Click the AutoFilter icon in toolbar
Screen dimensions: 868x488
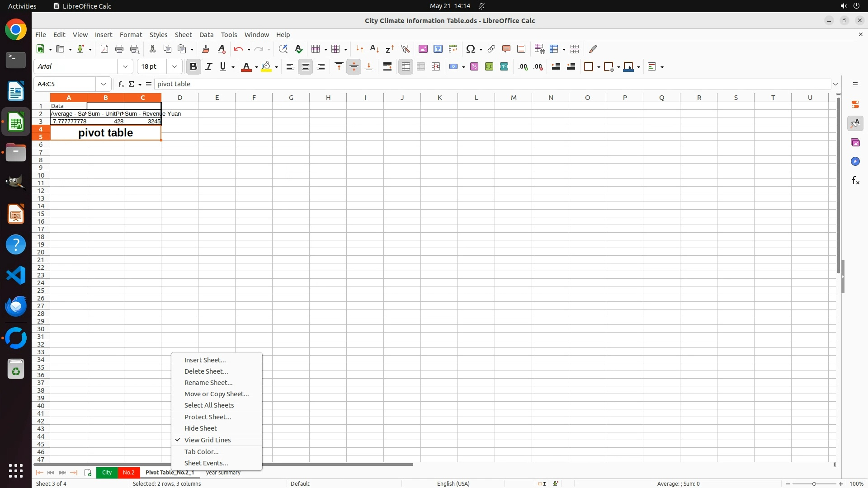click(405, 49)
